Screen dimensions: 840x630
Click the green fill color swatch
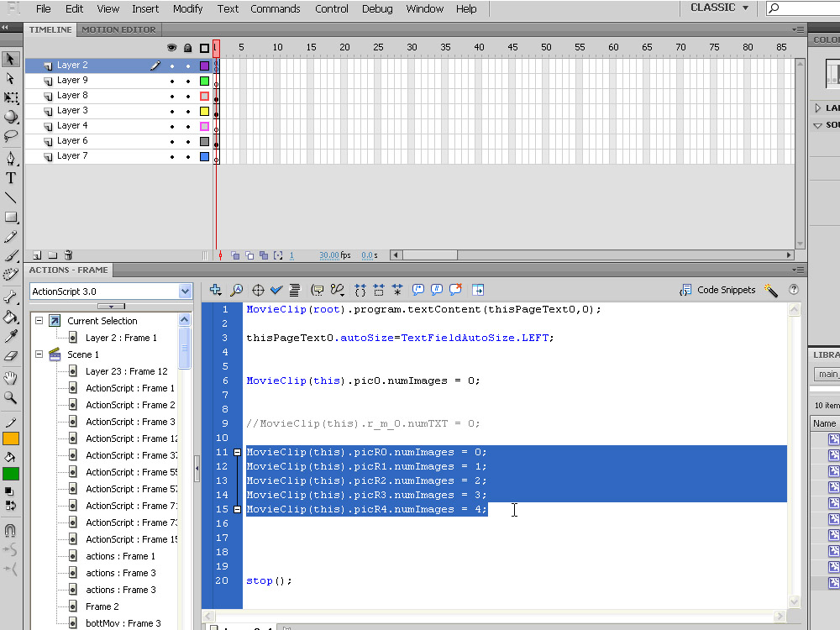click(x=11, y=474)
